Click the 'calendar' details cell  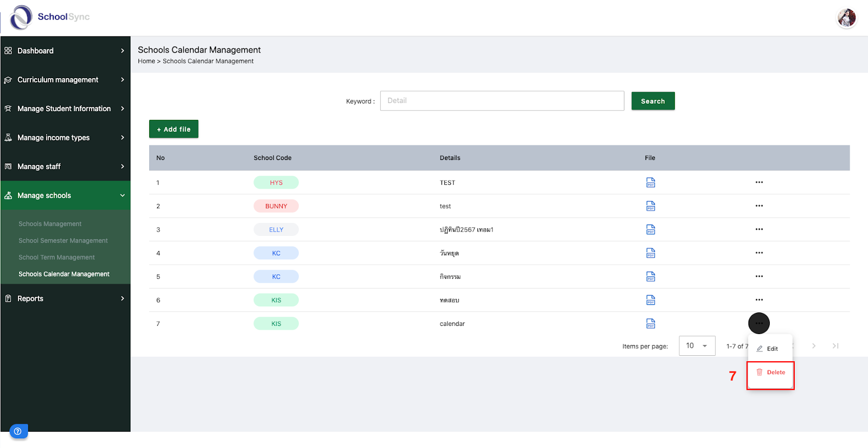(x=452, y=324)
